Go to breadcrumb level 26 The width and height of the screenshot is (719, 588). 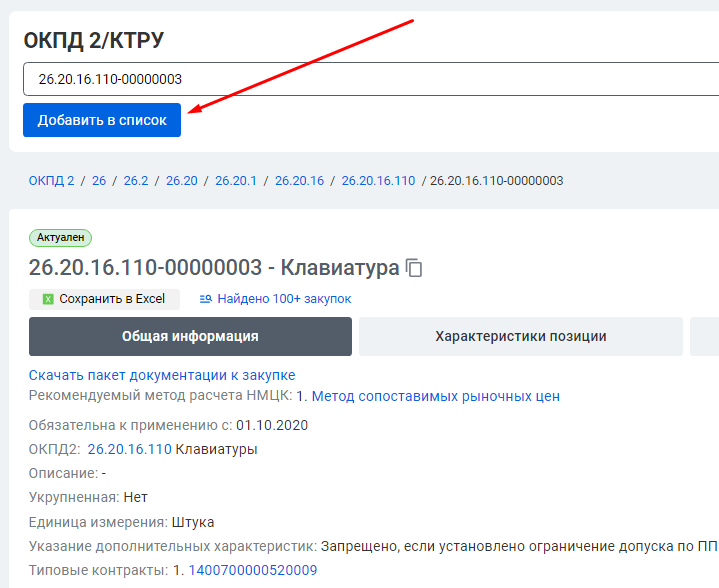tap(99, 181)
